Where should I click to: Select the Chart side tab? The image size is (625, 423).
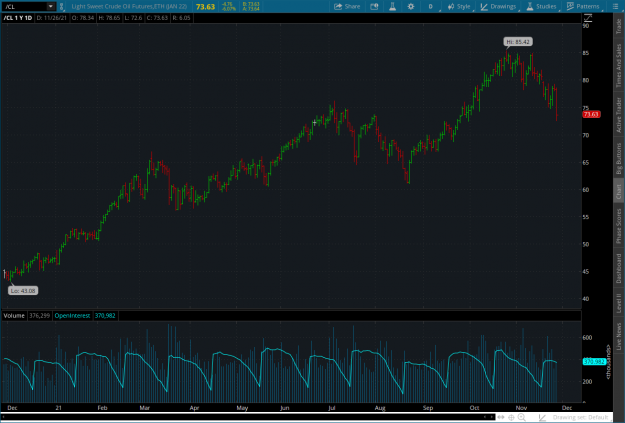coord(619,192)
